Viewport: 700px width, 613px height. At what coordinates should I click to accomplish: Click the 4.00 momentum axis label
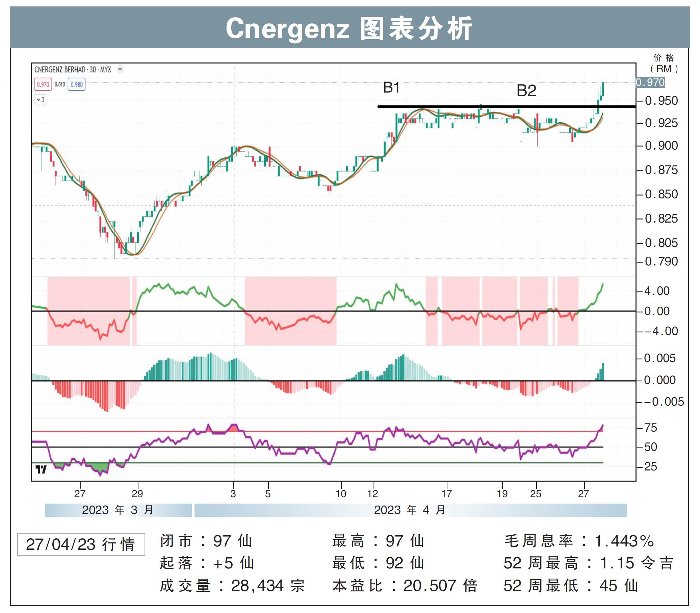pyautogui.click(x=656, y=291)
